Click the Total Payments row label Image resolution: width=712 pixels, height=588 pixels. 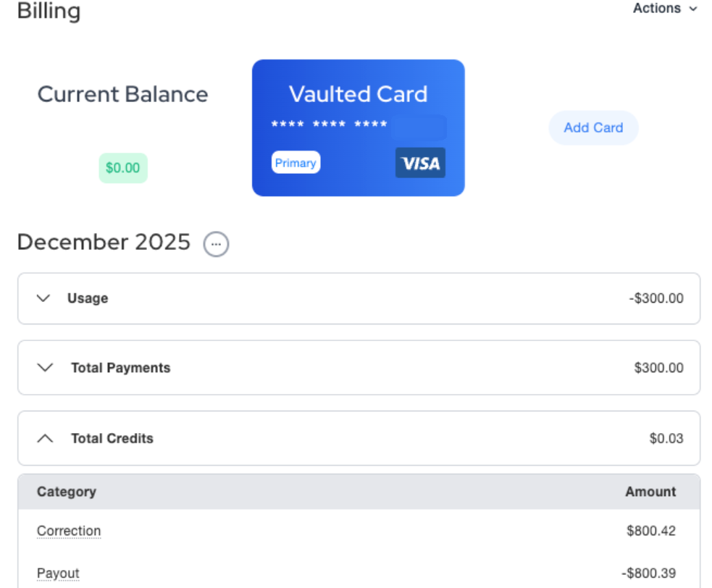(120, 368)
